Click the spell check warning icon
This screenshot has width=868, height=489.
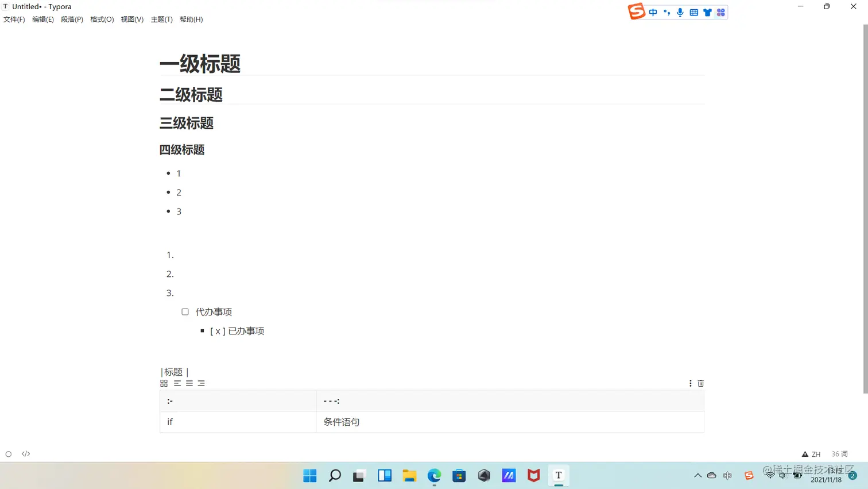pos(805,454)
